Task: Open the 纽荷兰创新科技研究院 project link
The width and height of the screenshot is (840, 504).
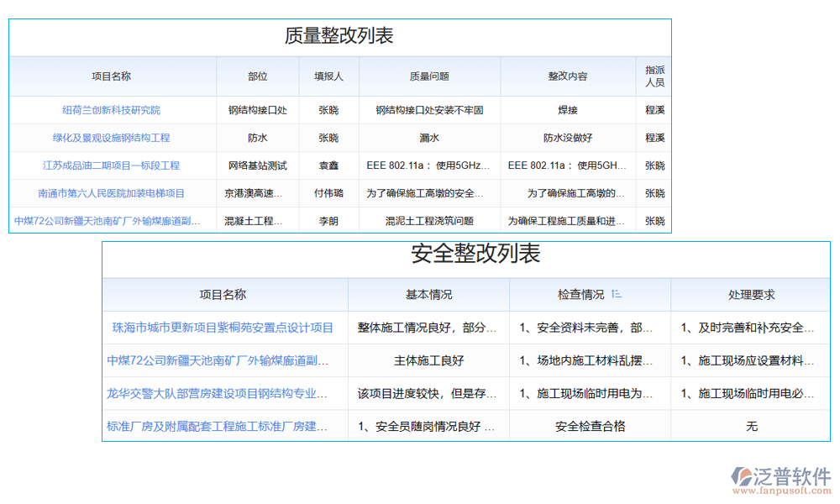Action: click(112, 108)
